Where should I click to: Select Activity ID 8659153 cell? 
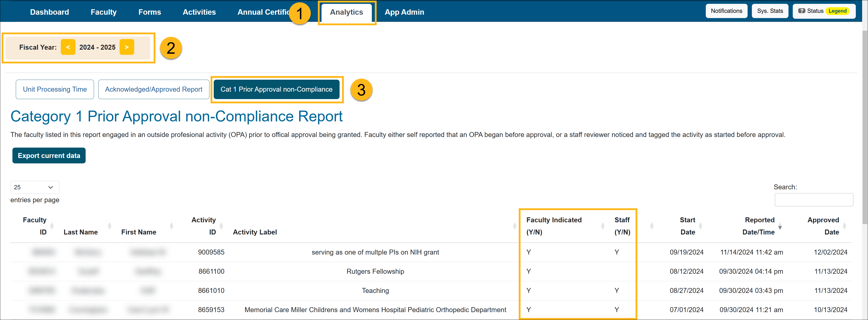coord(211,310)
